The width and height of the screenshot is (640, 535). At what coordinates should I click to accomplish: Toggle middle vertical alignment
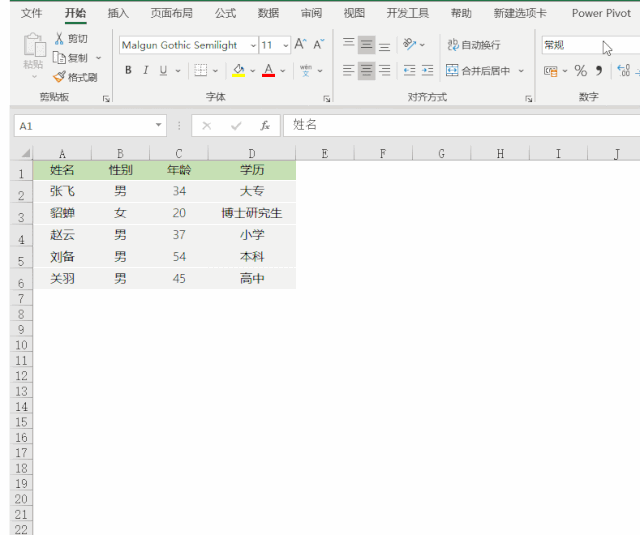(366, 44)
